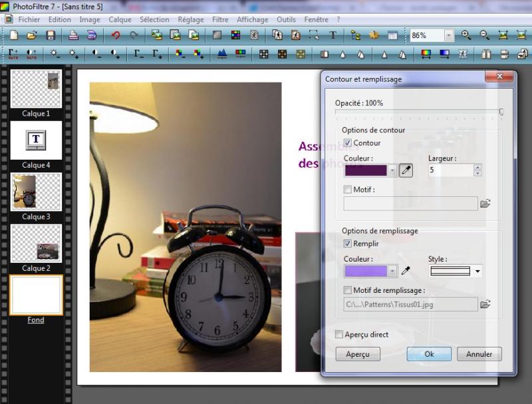Viewport: 532px width, 404px height.
Task: Select the Text tool icon in toolbar
Action: coord(332,35)
